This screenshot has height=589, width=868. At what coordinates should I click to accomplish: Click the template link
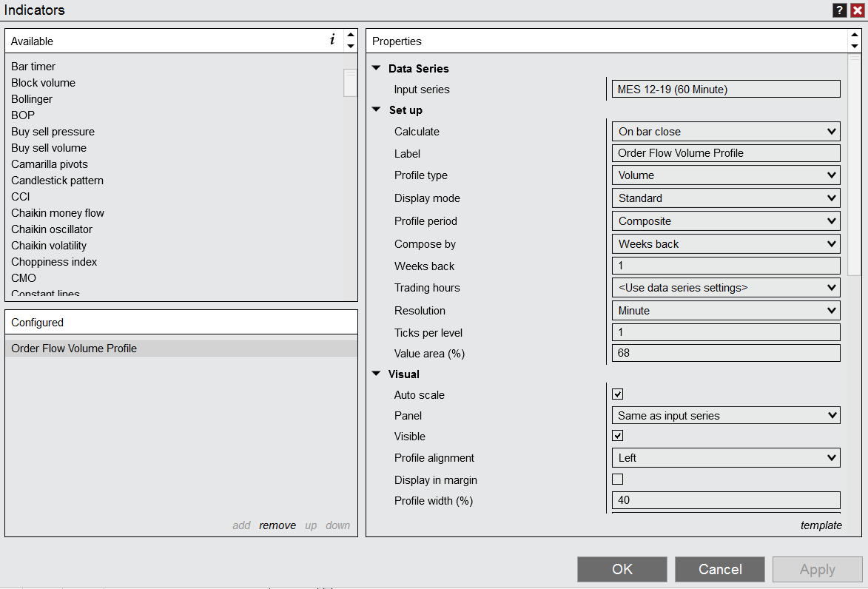[x=821, y=525]
